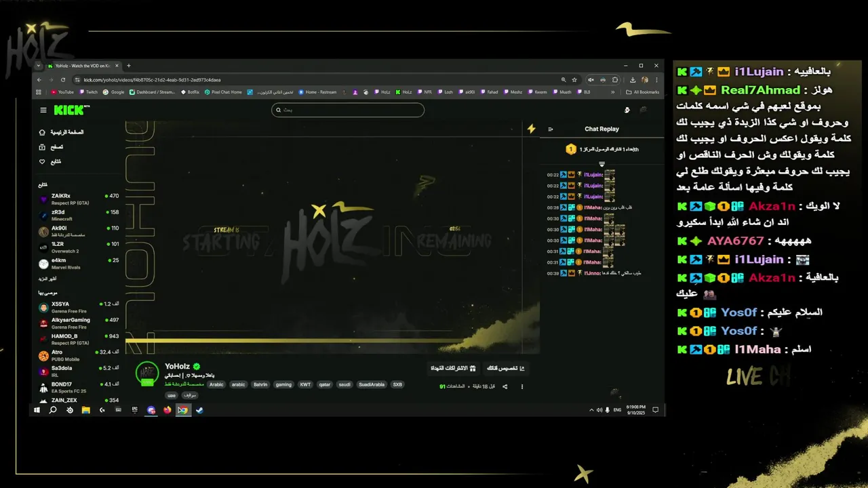Open AlkysarGaming recommended channel

(79, 323)
